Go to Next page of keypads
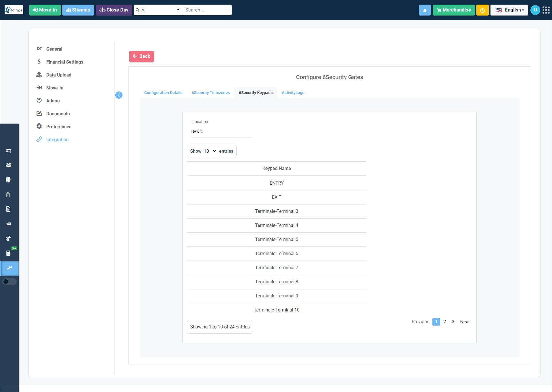This screenshot has width=552, height=392. click(x=465, y=322)
